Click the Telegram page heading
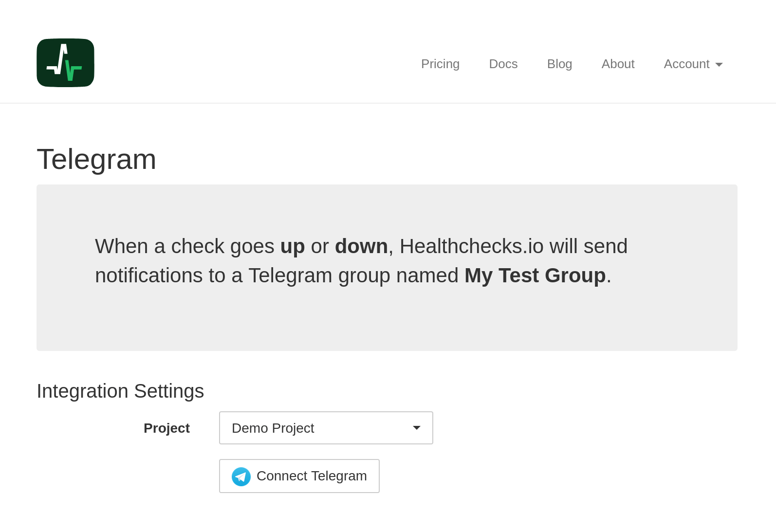The width and height of the screenshot is (776, 532). coord(96,160)
